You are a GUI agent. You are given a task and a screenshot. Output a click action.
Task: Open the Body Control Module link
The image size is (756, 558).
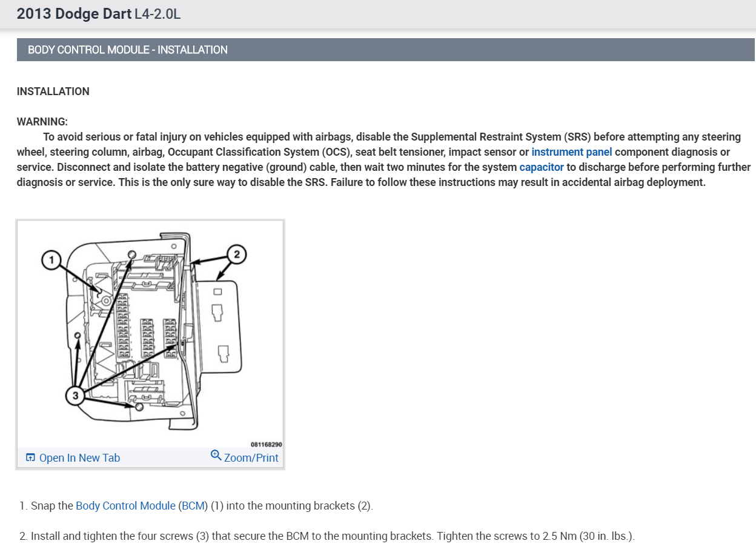125,505
